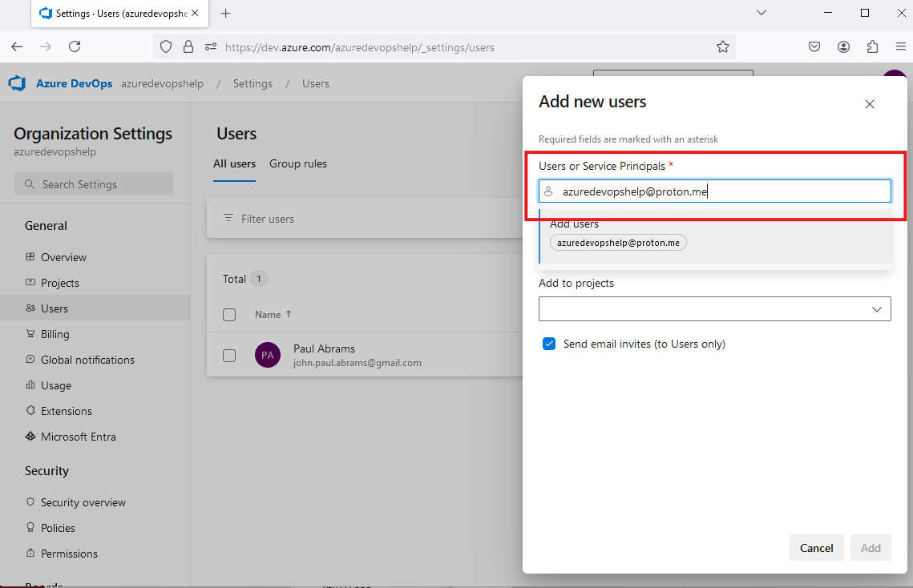913x588 pixels.
Task: Click the Permissions lock icon
Action: [30, 553]
